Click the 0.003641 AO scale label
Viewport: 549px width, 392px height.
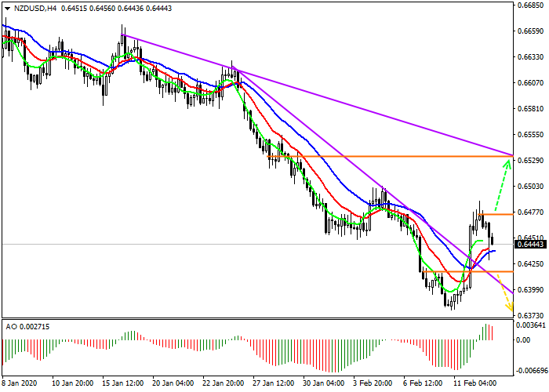pos(531,325)
